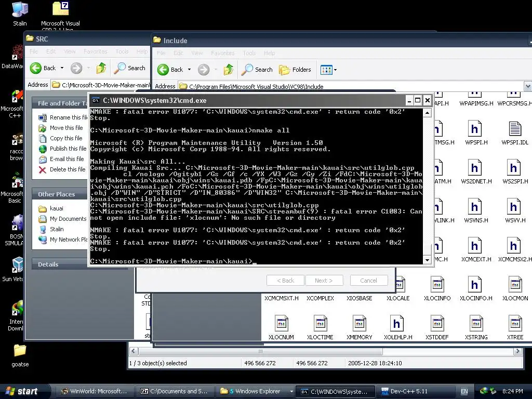This screenshot has height=399, width=532.
Task: Go to kauai folder in Other Places
Action: [51, 208]
